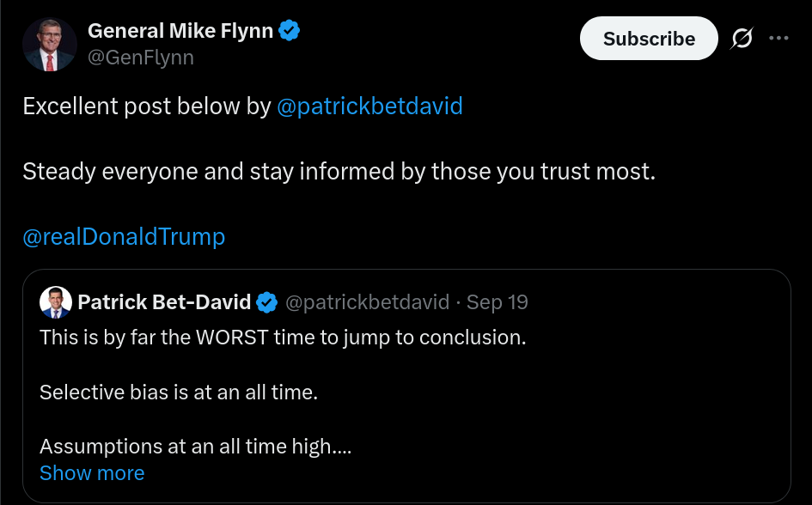Click the Patrick Bet-David name in quoted post
812x505 pixels.
(164, 302)
